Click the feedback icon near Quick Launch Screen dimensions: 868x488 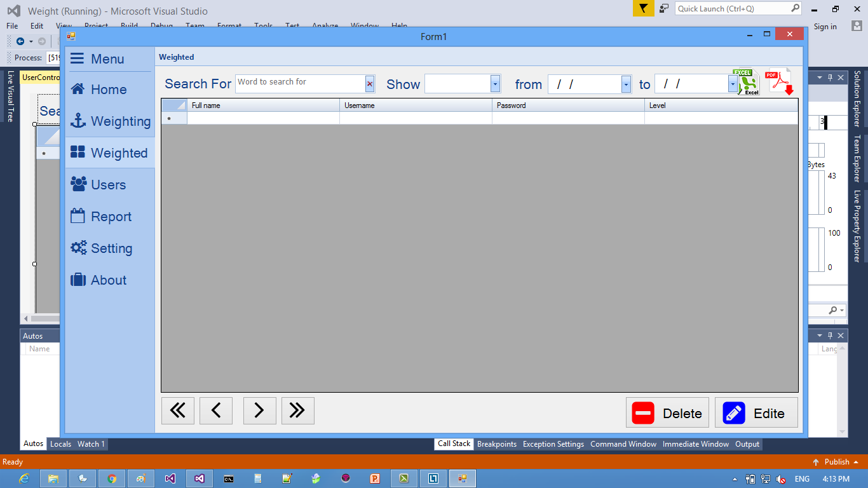click(664, 8)
